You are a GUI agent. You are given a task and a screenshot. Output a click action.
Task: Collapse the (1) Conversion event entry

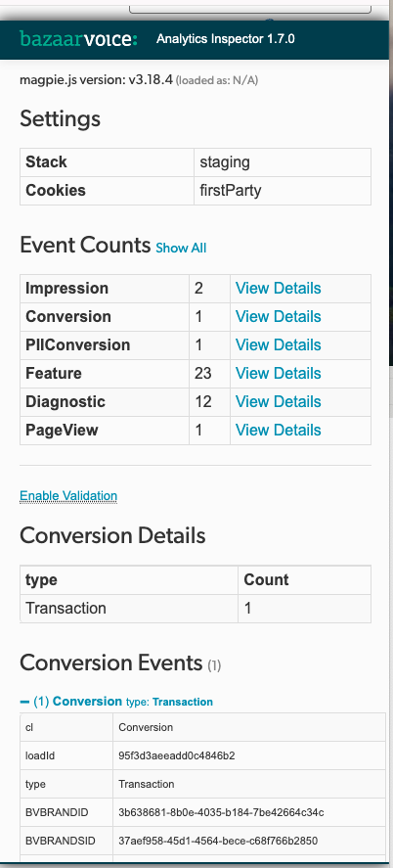[x=24, y=702]
